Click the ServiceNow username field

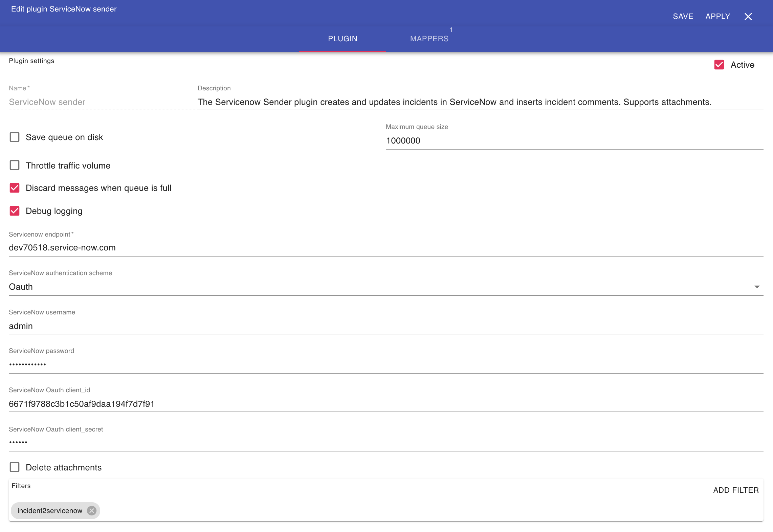coord(386,326)
